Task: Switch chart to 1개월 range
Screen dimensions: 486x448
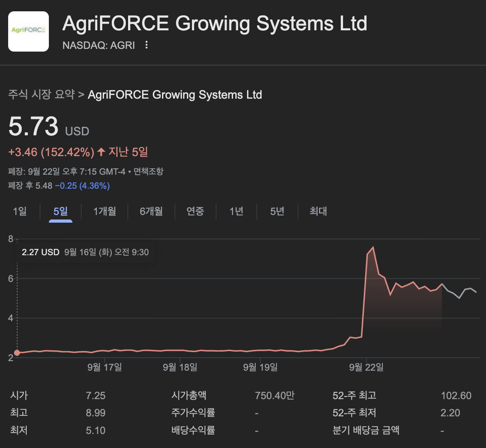Action: [x=105, y=211]
